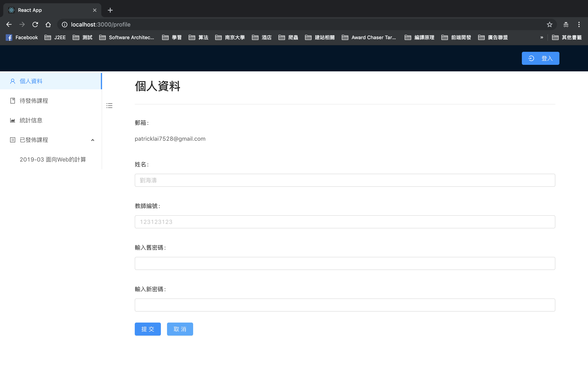Viewport: 588px width, 367px height.
Task: Open 待發佈課程 menu item
Action: coord(34,101)
